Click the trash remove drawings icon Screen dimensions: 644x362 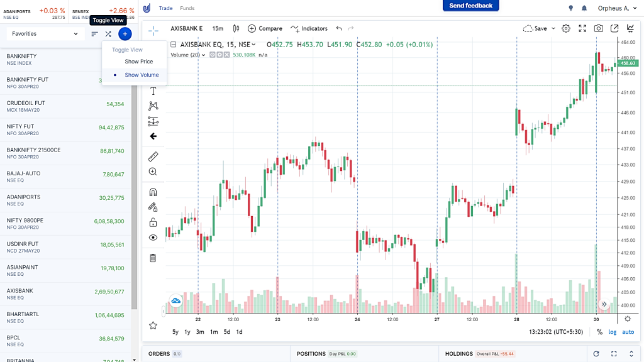pos(153,258)
